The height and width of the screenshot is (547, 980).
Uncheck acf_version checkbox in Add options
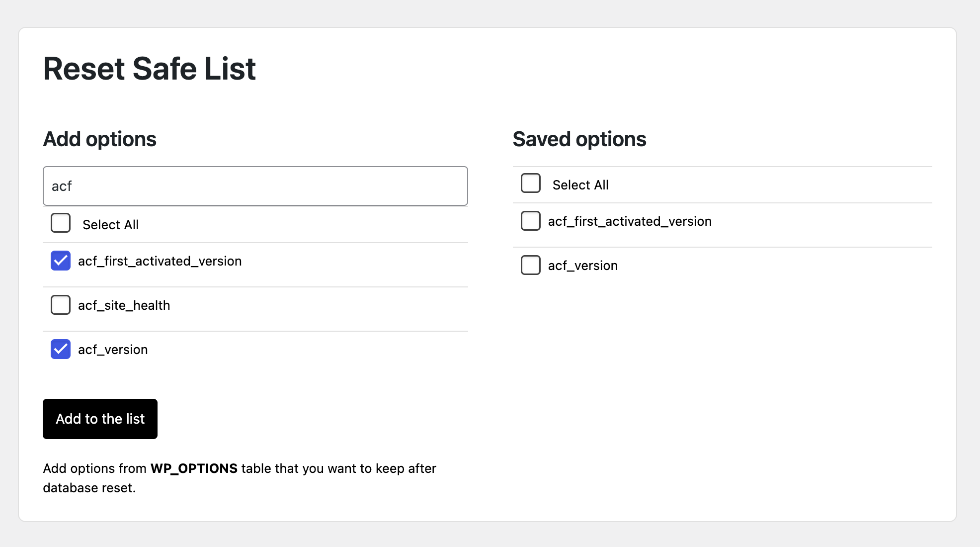(x=61, y=349)
